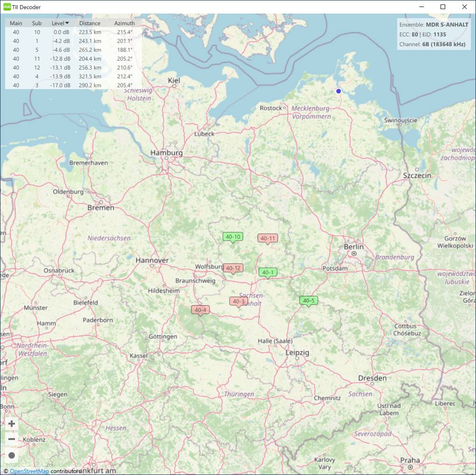476x475 pixels.
Task: Select table row with 223.5 km distance
Action: (73, 32)
